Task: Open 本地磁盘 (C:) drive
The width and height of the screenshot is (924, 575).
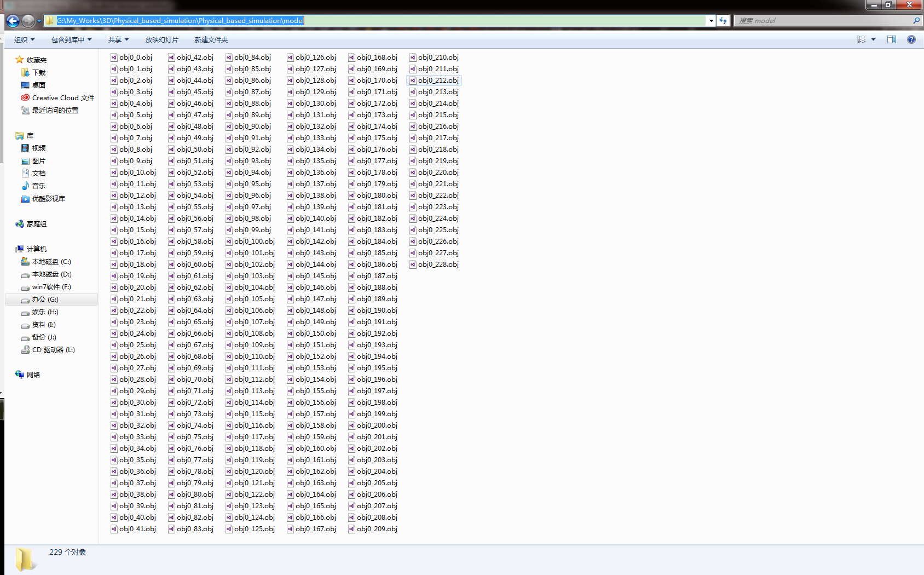Action: point(46,261)
